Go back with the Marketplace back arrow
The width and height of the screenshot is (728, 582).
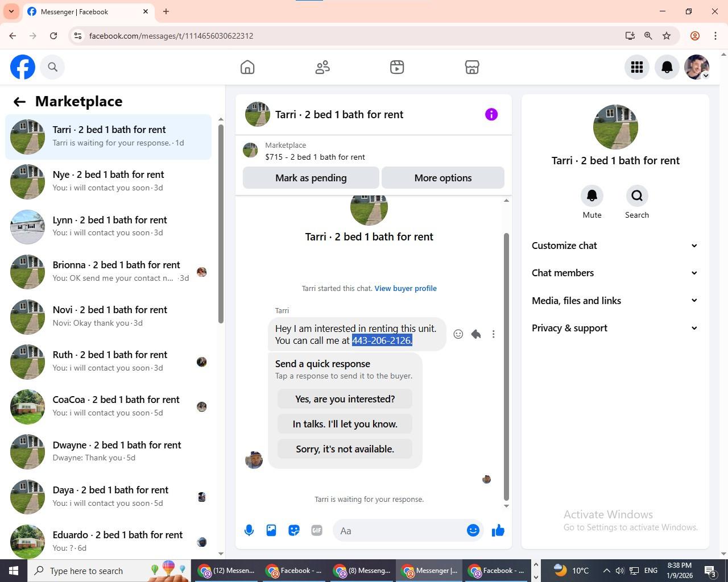tap(19, 102)
